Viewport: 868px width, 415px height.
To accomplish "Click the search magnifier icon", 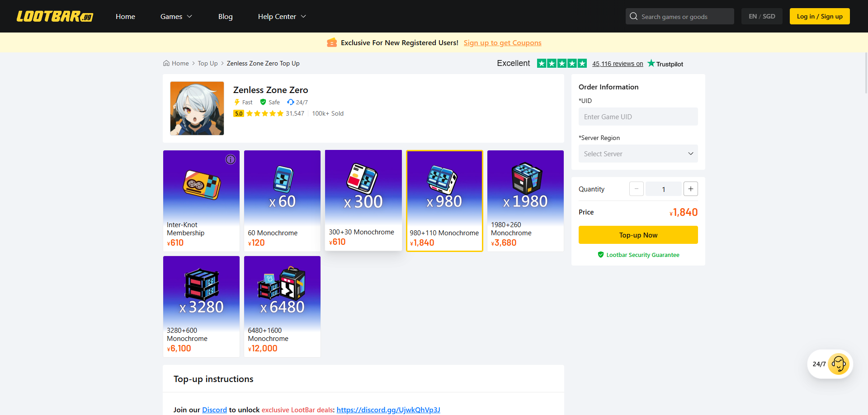I will click(633, 16).
